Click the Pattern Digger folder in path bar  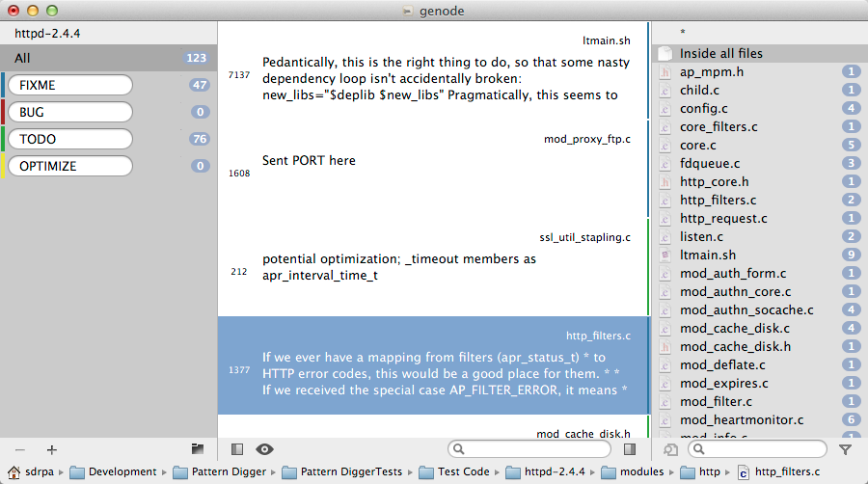coord(219,471)
